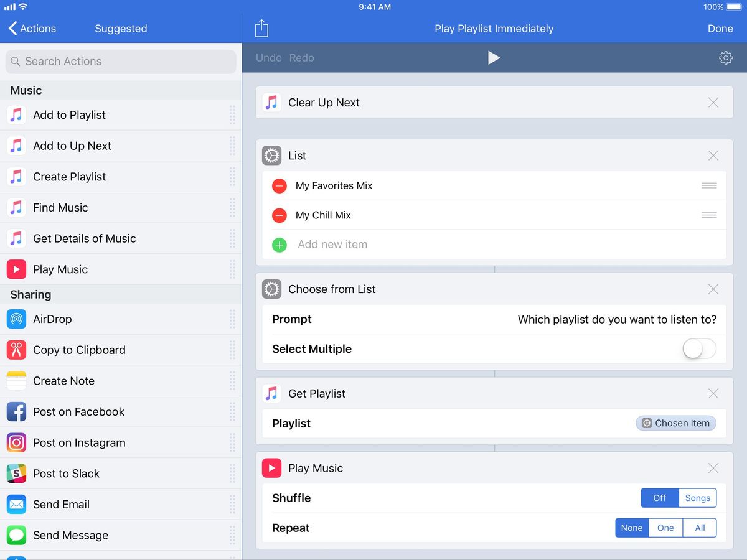Click the Clear Up Next music icon

(271, 102)
